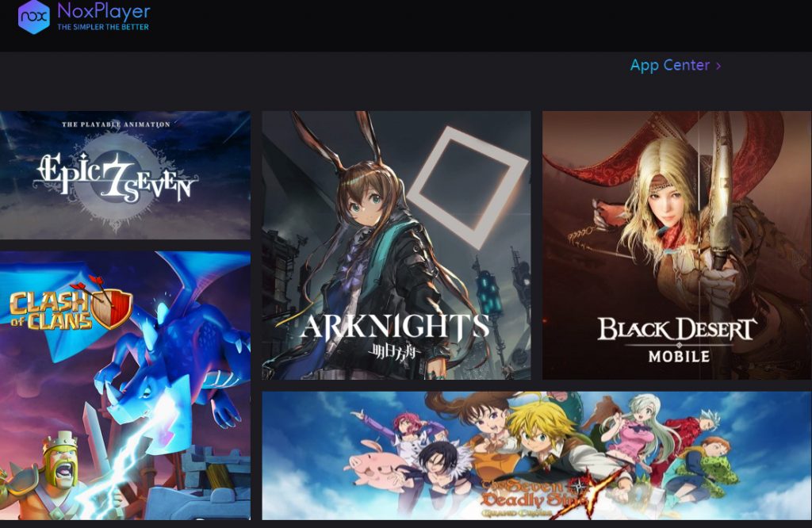Click the Arknights title logo

[x=395, y=334]
